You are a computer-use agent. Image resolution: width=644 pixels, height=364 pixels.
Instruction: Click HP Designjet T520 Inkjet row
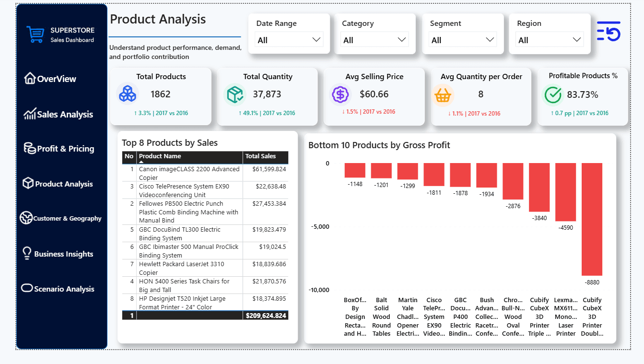coord(205,303)
